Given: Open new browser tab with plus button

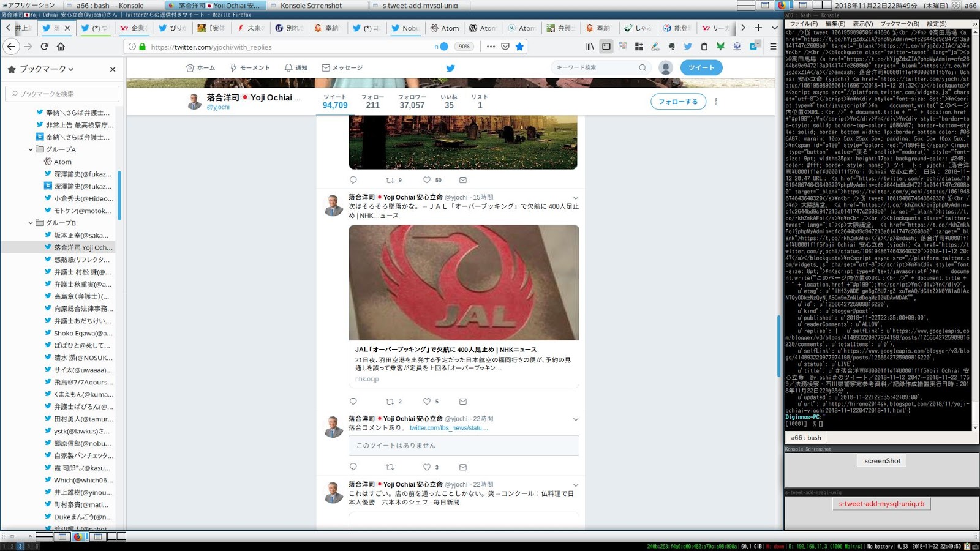Looking at the screenshot, I should click(x=758, y=28).
